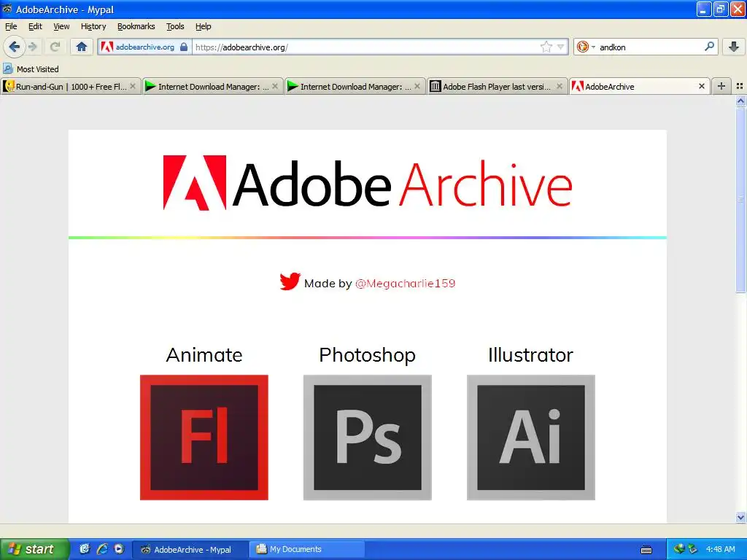Click the system tray clock 4:48 AM
The image size is (747, 560).
click(720, 550)
